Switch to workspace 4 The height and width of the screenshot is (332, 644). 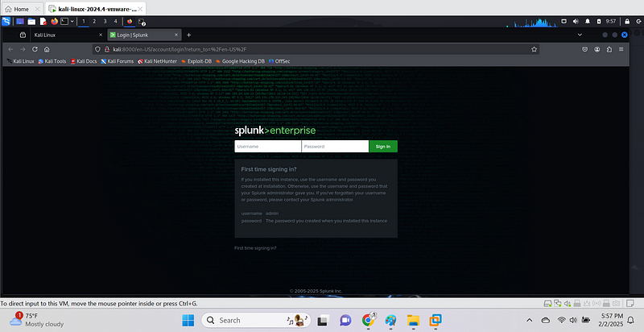tap(115, 22)
